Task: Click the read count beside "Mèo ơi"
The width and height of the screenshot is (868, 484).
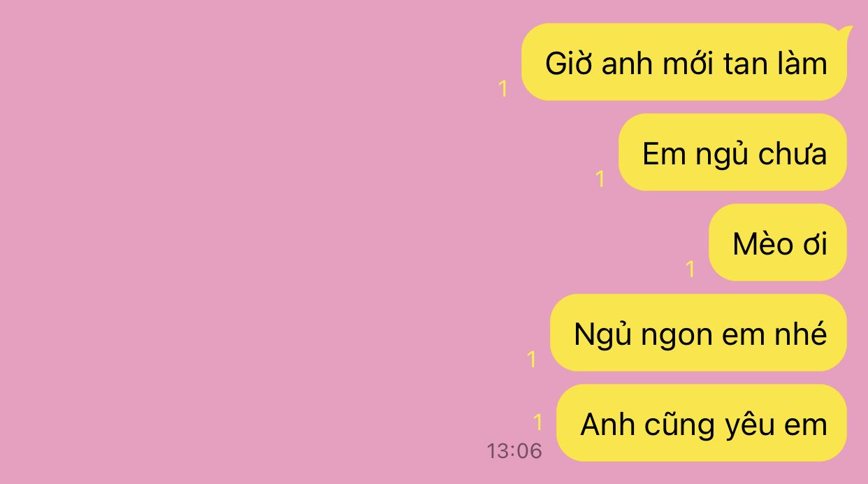Action: pos(690,269)
